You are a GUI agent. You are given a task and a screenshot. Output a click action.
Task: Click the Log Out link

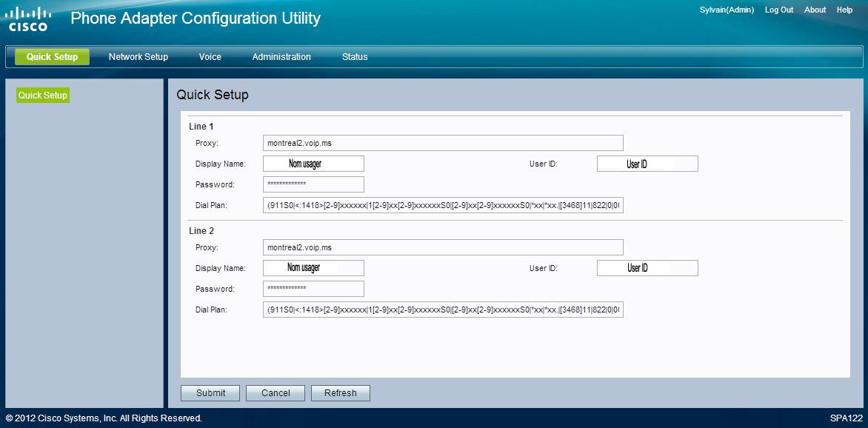pos(778,10)
